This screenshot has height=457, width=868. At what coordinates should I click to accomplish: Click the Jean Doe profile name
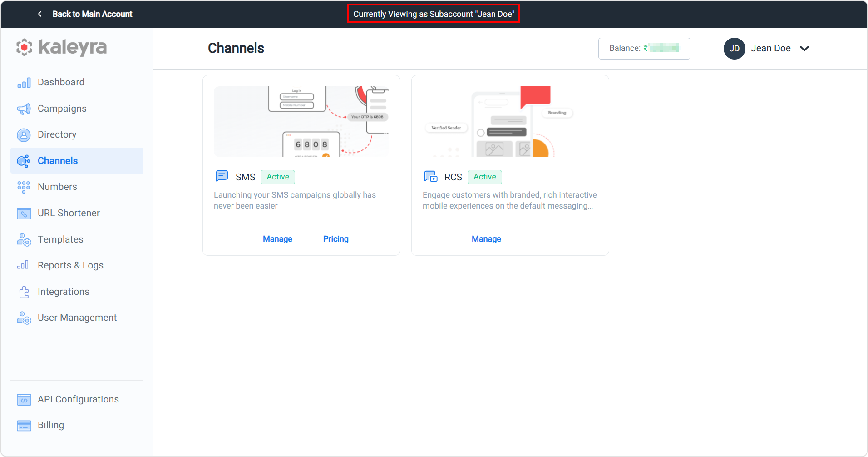pos(770,48)
